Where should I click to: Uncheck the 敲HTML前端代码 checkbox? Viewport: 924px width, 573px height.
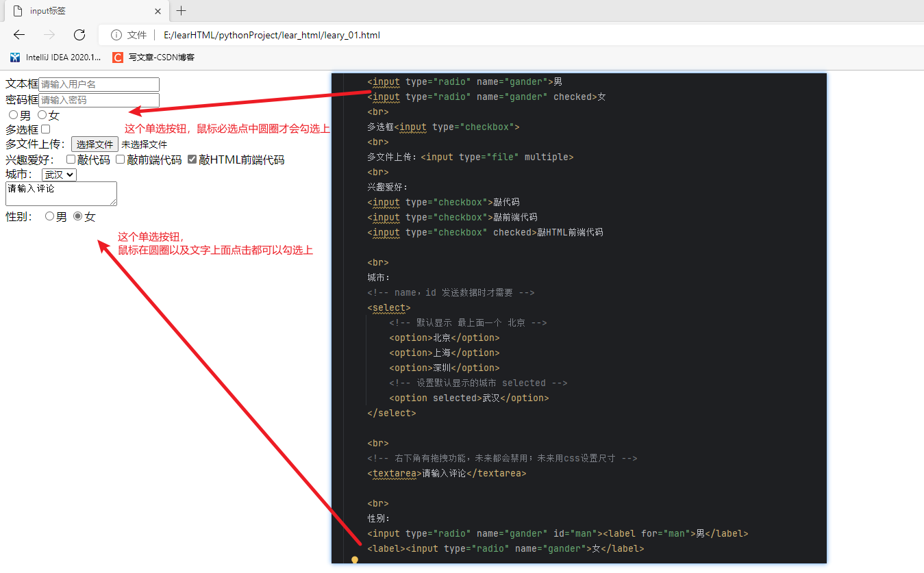click(x=192, y=160)
